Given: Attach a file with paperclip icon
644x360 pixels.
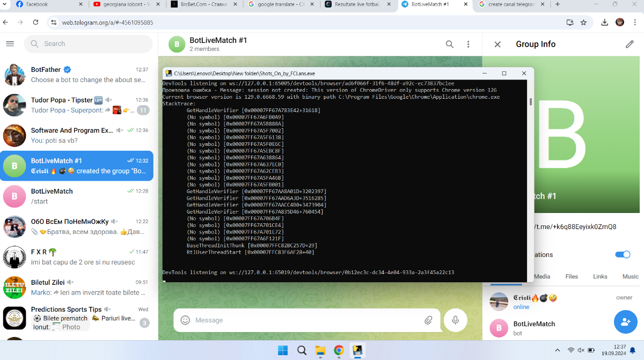Looking at the screenshot, I should pos(428,320).
